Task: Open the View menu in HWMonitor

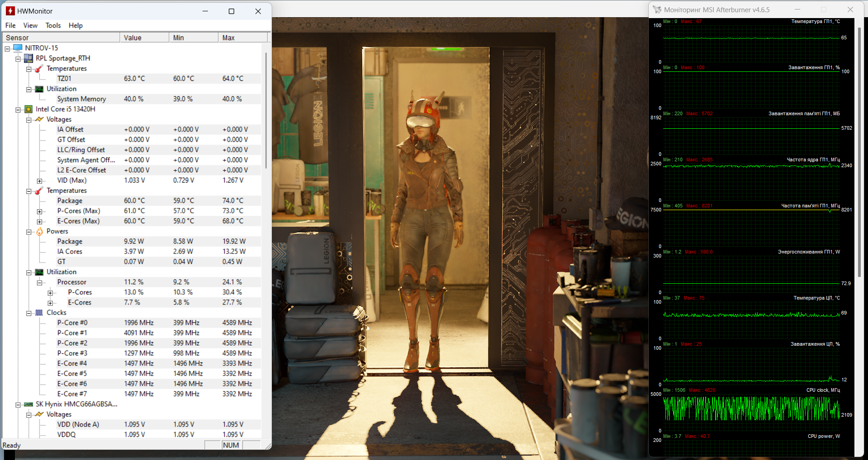Action: tap(30, 25)
